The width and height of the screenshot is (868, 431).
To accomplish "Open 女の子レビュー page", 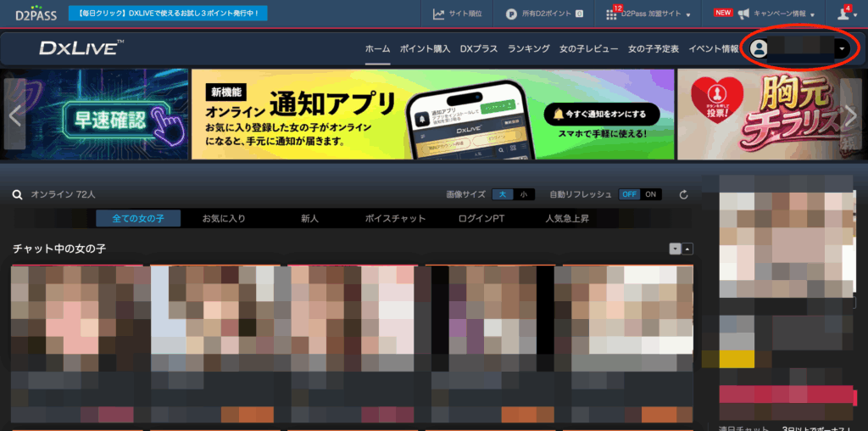I will pyautogui.click(x=589, y=48).
